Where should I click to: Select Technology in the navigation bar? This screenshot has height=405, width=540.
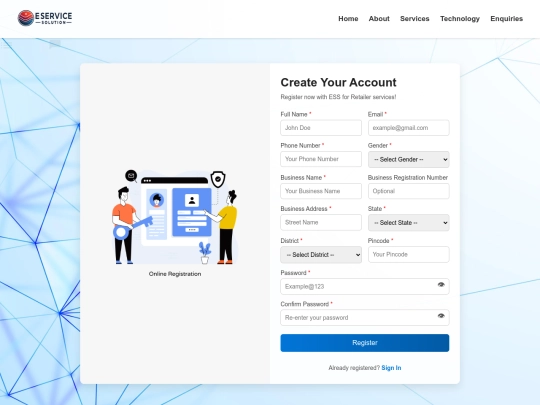(460, 19)
